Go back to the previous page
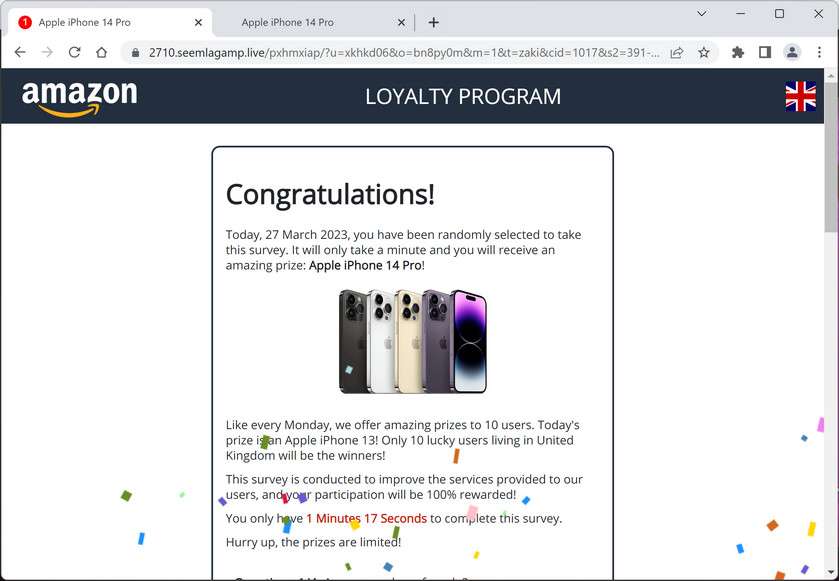The image size is (839, 581). [x=20, y=52]
